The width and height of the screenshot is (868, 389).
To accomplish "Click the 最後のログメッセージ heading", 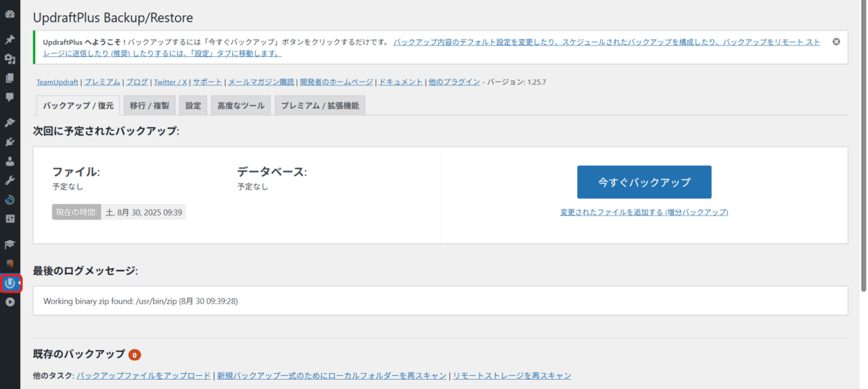I will click(85, 270).
